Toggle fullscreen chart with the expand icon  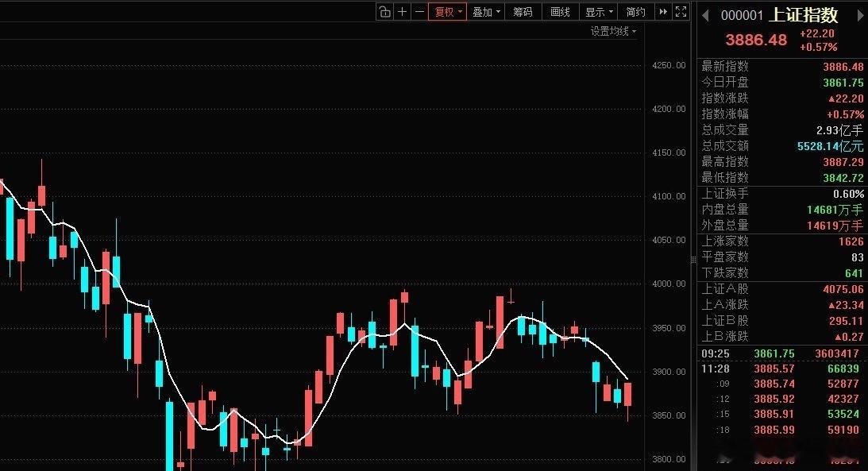681,12
